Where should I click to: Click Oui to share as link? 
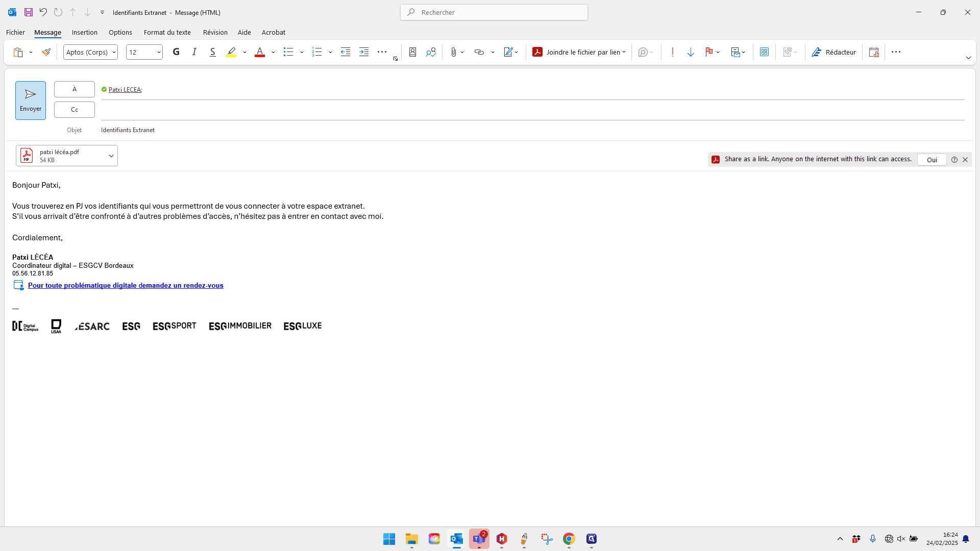point(932,160)
